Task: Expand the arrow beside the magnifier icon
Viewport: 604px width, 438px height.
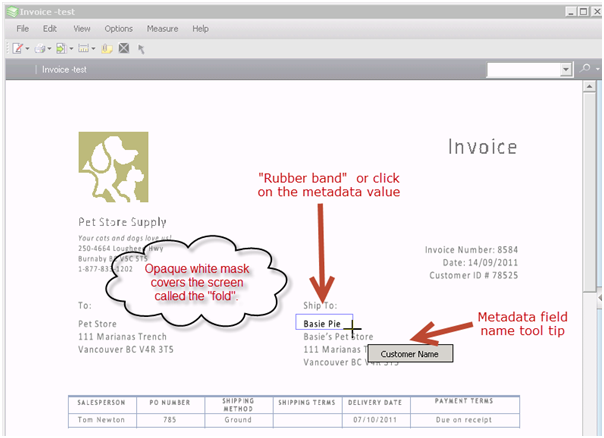Action: pyautogui.click(x=597, y=69)
